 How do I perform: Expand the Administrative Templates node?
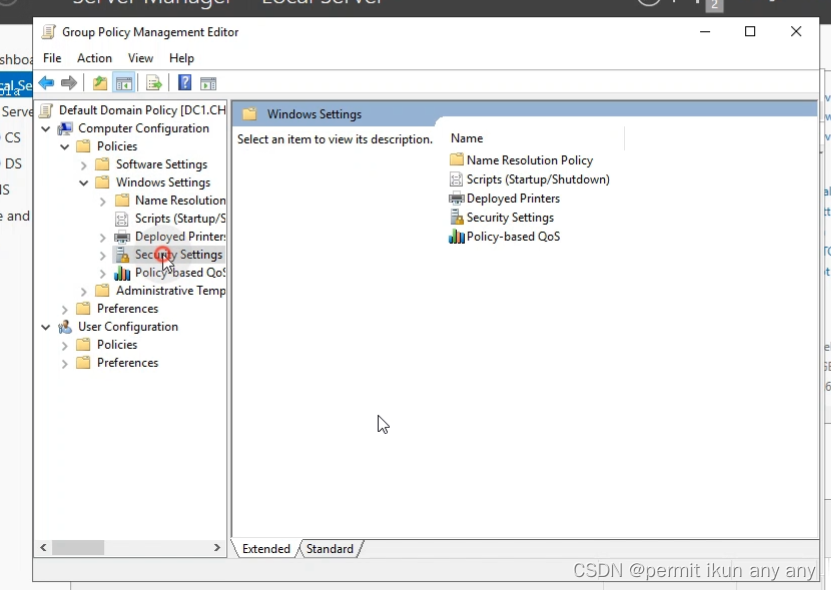tap(84, 291)
